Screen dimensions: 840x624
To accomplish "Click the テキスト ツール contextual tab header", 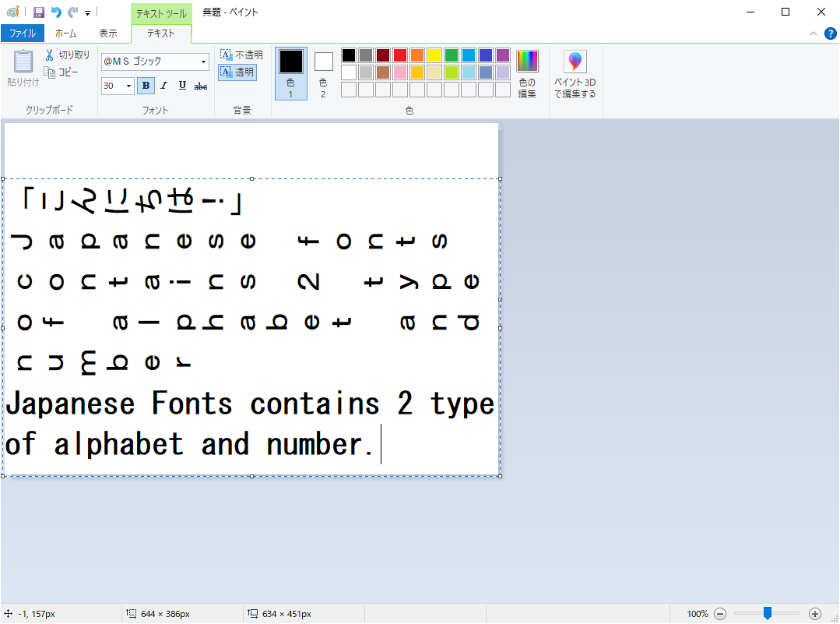I will click(x=160, y=13).
